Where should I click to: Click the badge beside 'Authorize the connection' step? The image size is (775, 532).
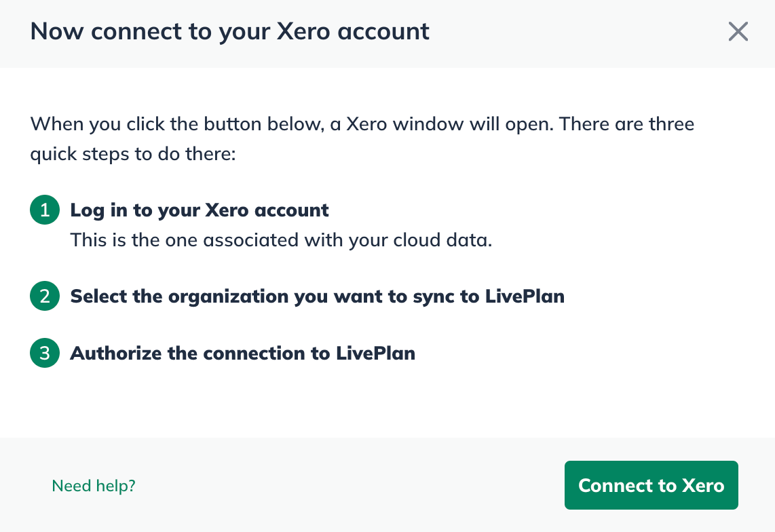tap(44, 353)
